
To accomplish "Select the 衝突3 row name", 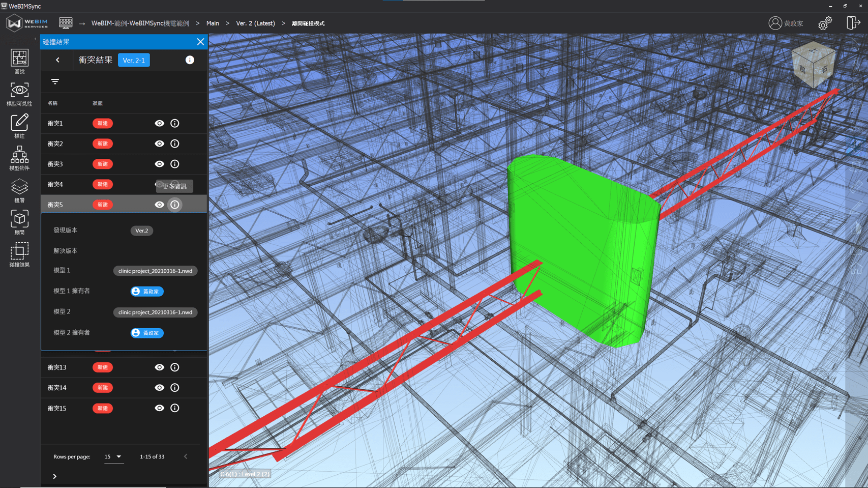I will tap(55, 164).
